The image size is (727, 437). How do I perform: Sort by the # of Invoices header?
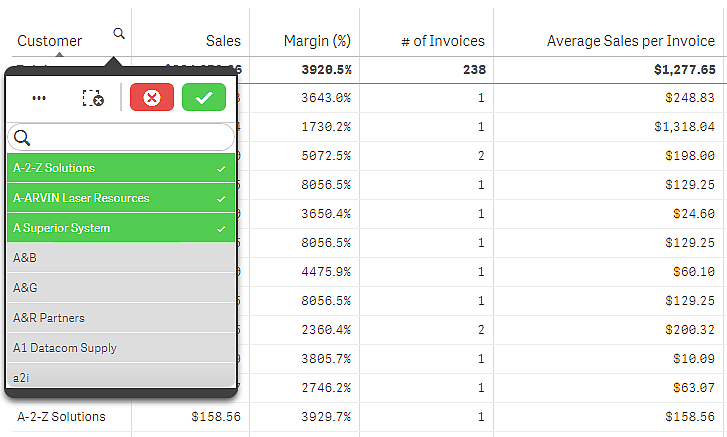click(442, 41)
